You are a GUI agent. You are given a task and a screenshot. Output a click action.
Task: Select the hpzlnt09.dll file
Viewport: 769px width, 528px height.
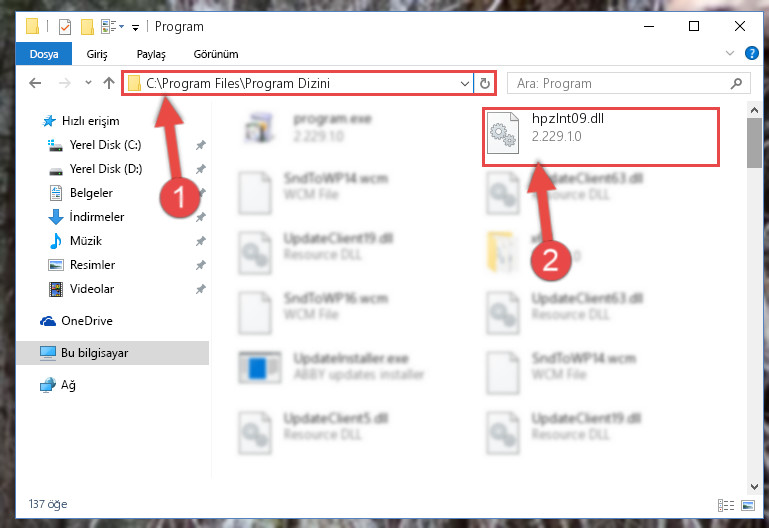pos(601,137)
